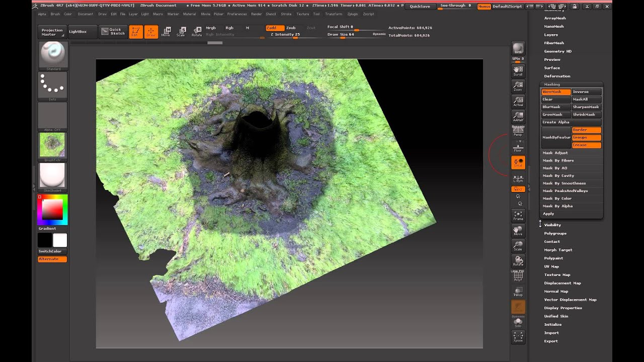Click the color picker square
Image resolution: width=644 pixels, height=362 pixels.
pos(52,210)
